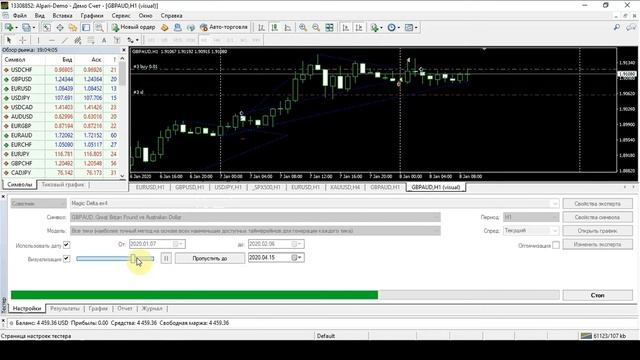Switch to 'Тиковый график' tab
Viewport: 640px width, 360px height.
pos(63,184)
